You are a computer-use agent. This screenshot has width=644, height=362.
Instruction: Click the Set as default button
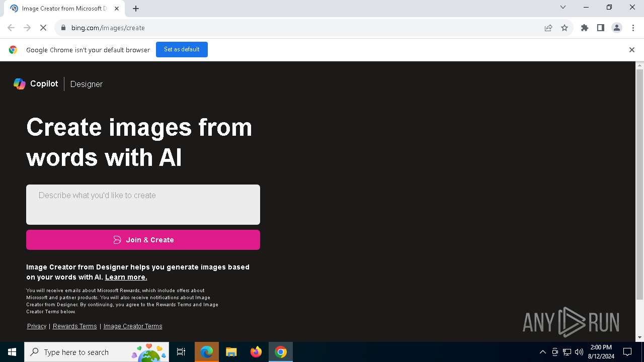click(x=182, y=49)
